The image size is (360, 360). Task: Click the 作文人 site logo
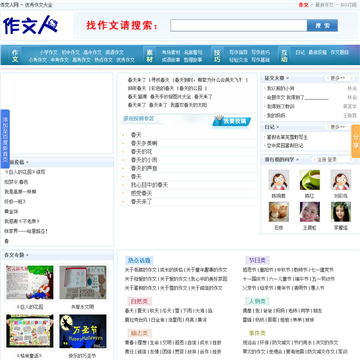[30, 25]
